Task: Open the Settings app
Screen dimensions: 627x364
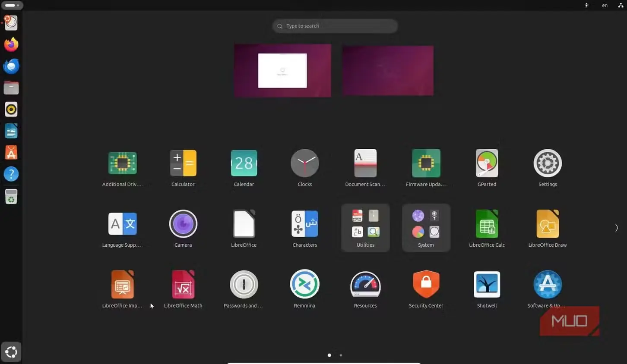Action: [548, 163]
